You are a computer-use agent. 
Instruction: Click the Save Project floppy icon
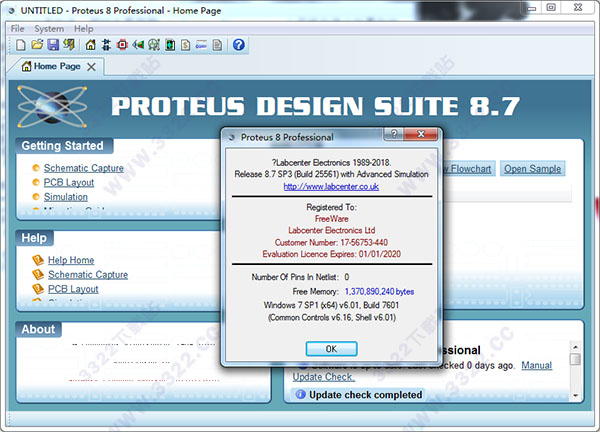click(53, 45)
